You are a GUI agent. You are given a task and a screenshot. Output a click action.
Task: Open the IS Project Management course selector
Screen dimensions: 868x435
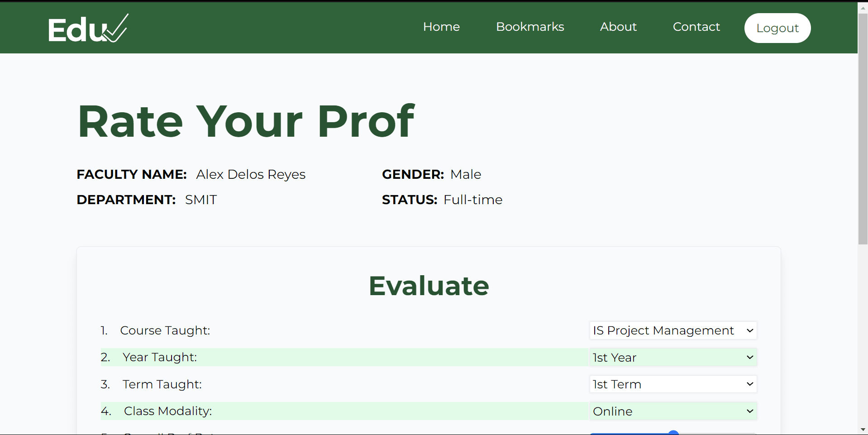(x=672, y=330)
